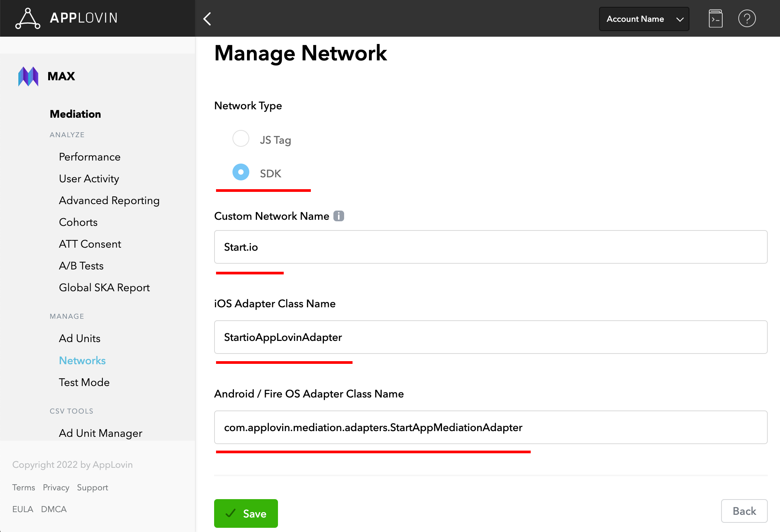Click the MAX product name text
Screen dimensions: 780x532
click(61, 76)
